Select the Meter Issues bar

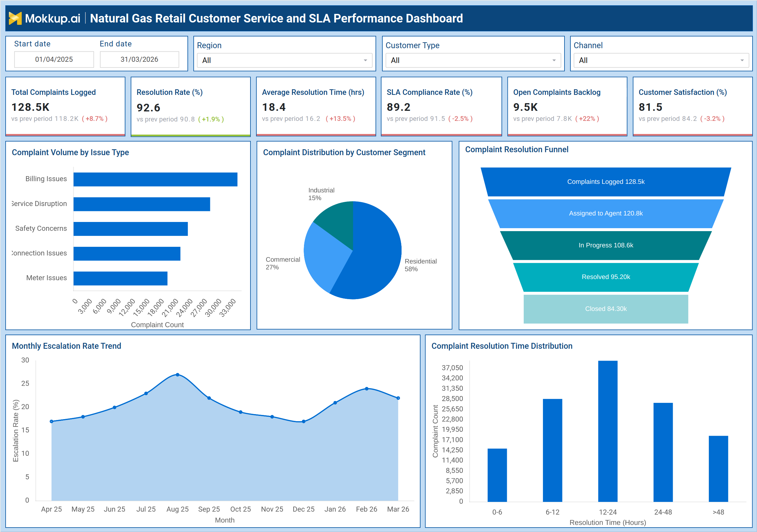120,278
